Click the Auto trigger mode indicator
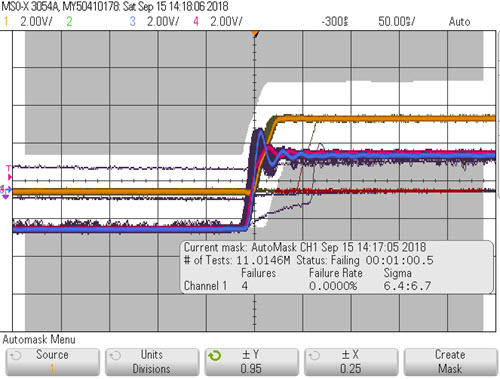The height and width of the screenshot is (379, 500). click(x=459, y=22)
